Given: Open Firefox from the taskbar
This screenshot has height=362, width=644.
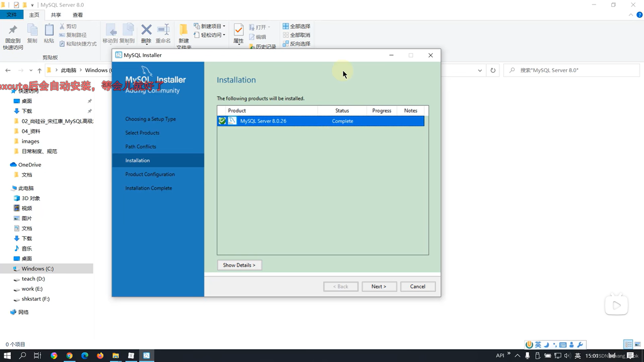Looking at the screenshot, I should point(100,356).
